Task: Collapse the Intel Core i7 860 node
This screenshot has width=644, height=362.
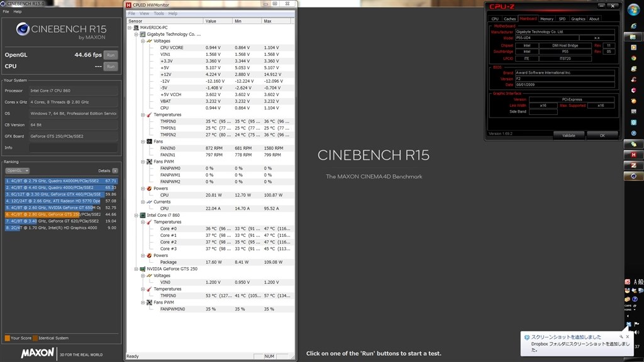Action: click(x=136, y=215)
